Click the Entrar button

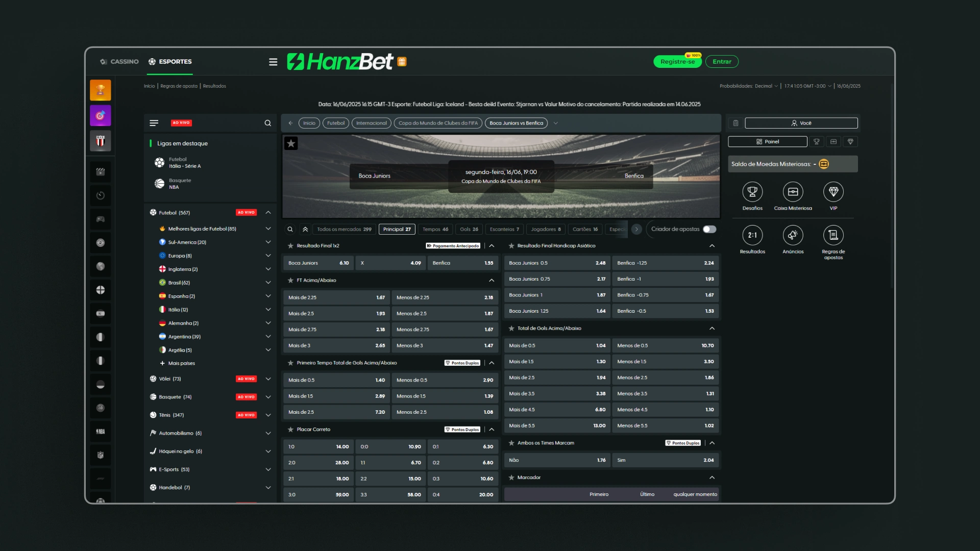[x=722, y=62]
